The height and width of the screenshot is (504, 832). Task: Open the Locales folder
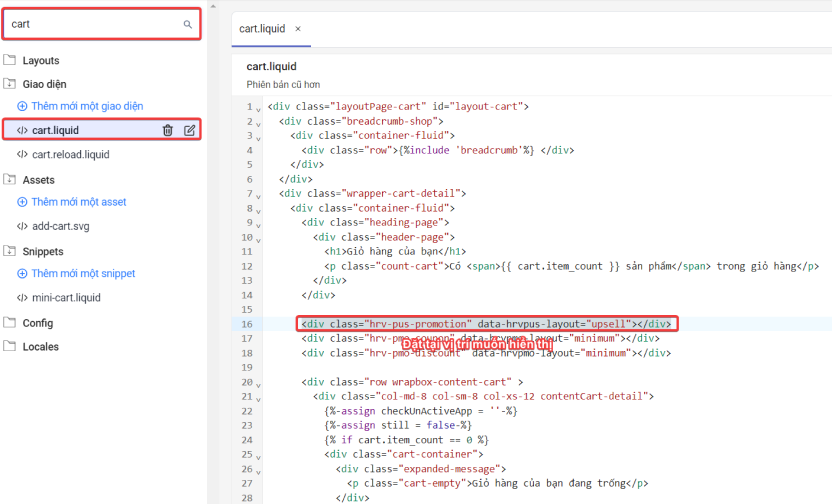tap(40, 347)
